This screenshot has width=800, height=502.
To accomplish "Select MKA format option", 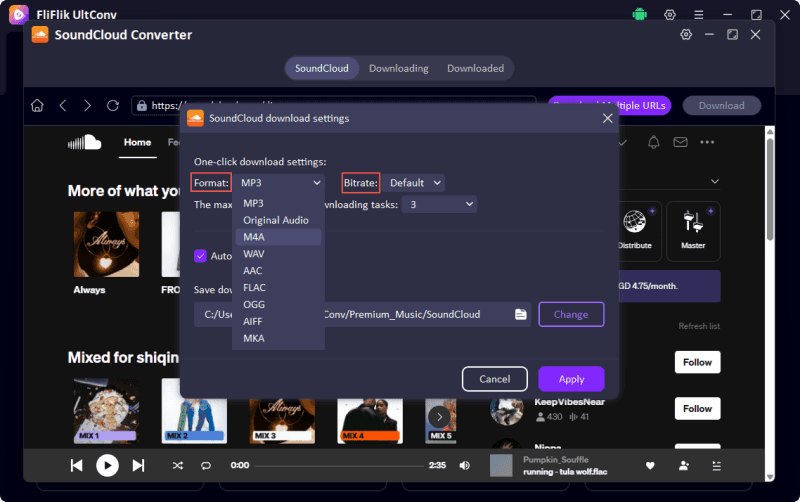I will click(x=278, y=338).
